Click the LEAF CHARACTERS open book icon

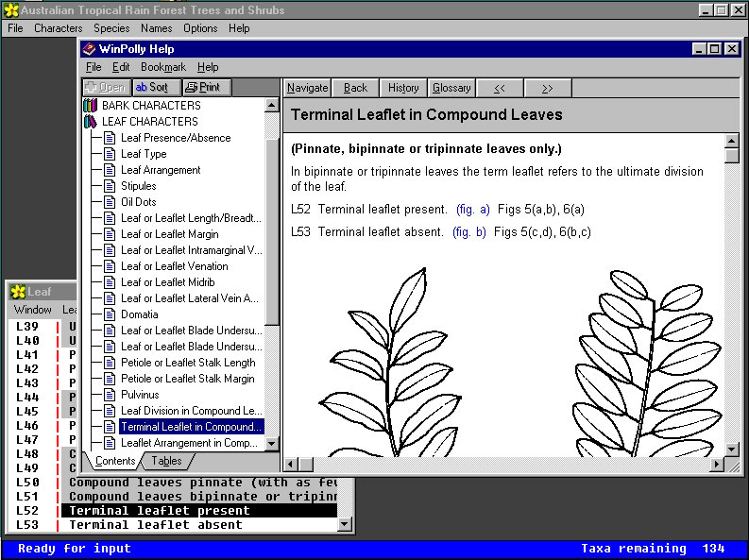tap(90, 122)
